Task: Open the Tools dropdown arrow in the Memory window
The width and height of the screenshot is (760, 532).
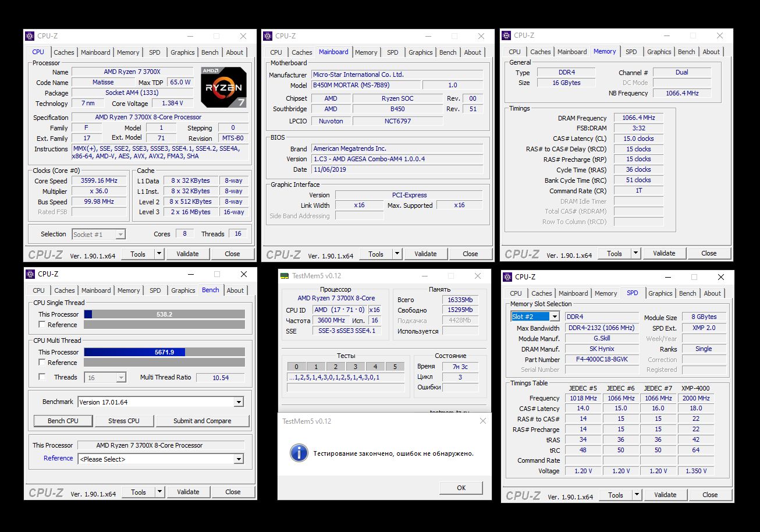Action: click(635, 253)
